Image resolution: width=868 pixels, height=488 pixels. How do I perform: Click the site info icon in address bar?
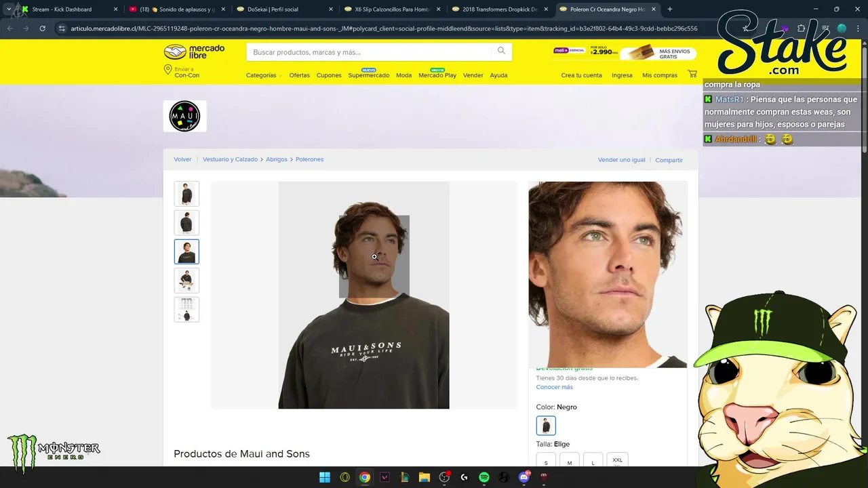(x=61, y=28)
